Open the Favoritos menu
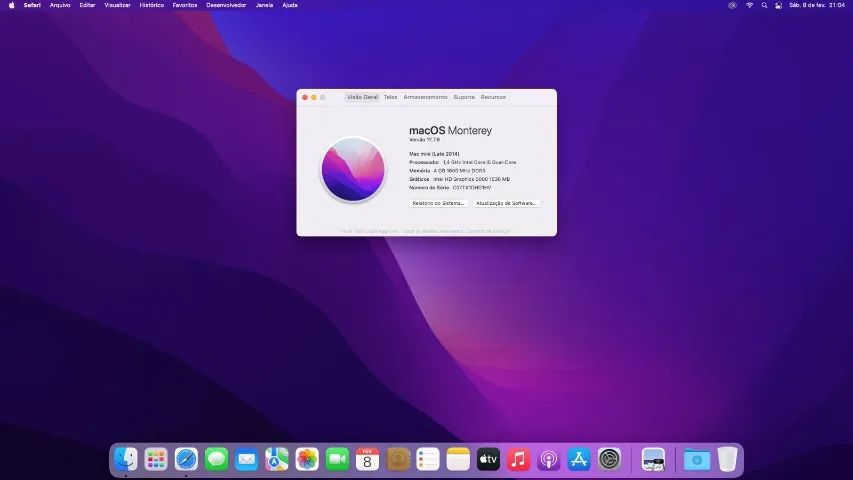Screen dimensions: 853x480 (x=185, y=5)
